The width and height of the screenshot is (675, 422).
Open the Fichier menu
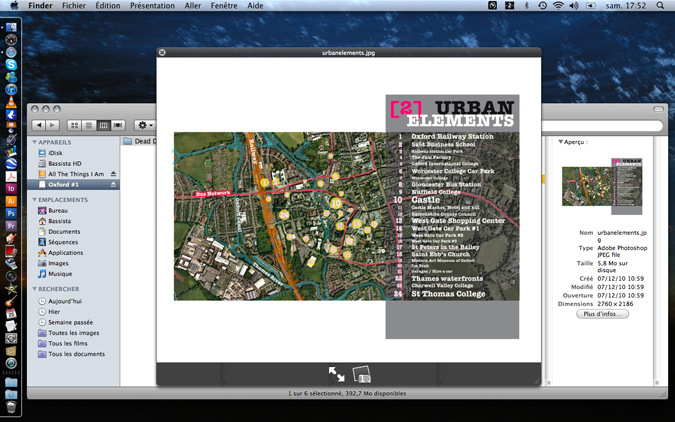(x=74, y=6)
